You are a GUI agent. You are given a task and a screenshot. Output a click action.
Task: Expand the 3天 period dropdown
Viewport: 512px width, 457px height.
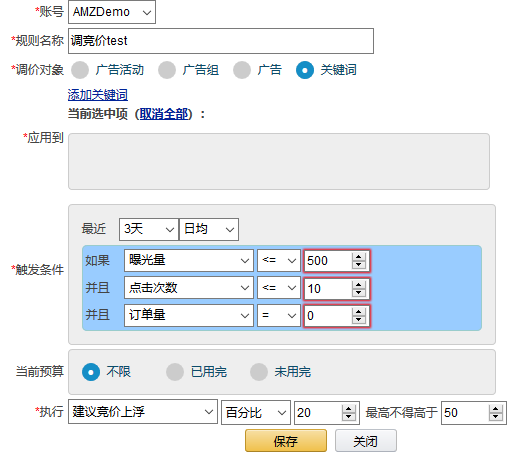(x=149, y=229)
